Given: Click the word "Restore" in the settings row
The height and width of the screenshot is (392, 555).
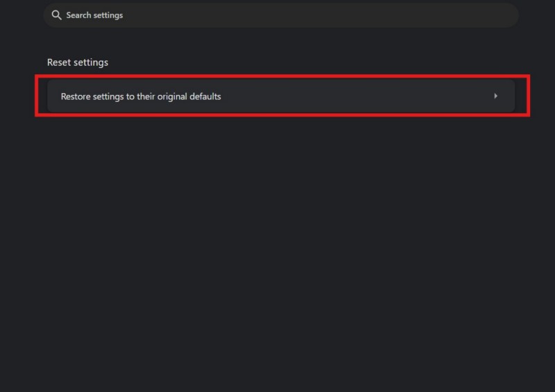Looking at the screenshot, I should (76, 96).
